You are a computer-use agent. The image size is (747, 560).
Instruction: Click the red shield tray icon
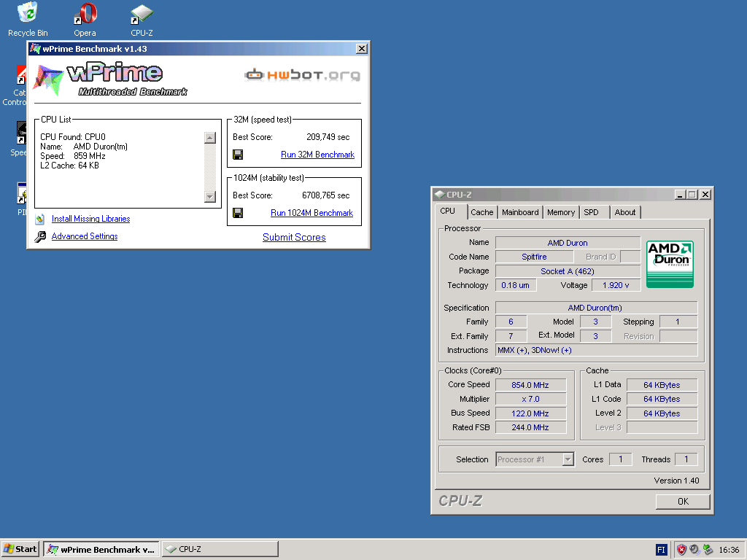coord(681,550)
